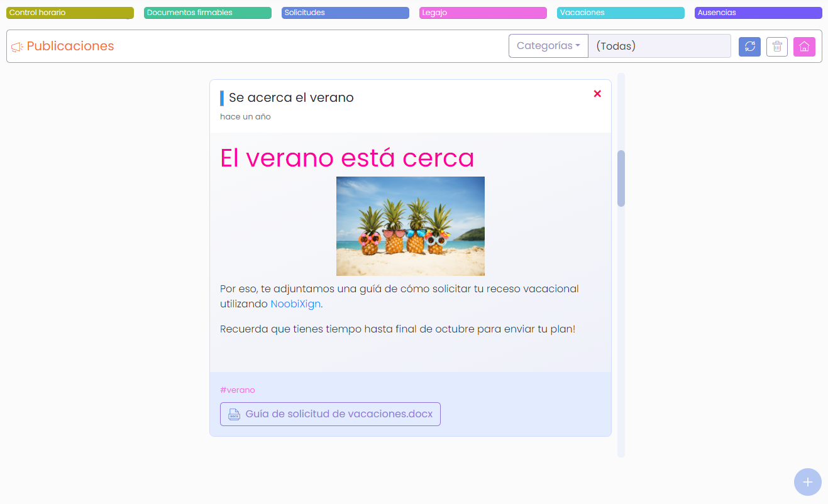This screenshot has width=828, height=504.
Task: Open the Vacaciones section
Action: point(620,12)
